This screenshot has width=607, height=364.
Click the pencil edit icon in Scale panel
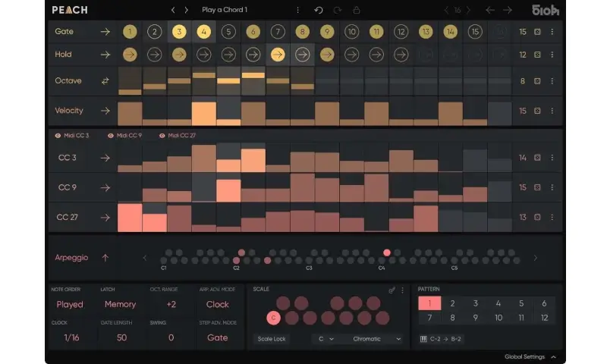tap(392, 290)
